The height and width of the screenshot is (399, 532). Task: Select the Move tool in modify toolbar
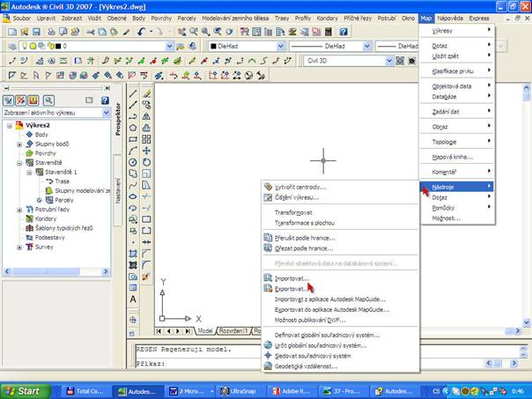point(146,151)
